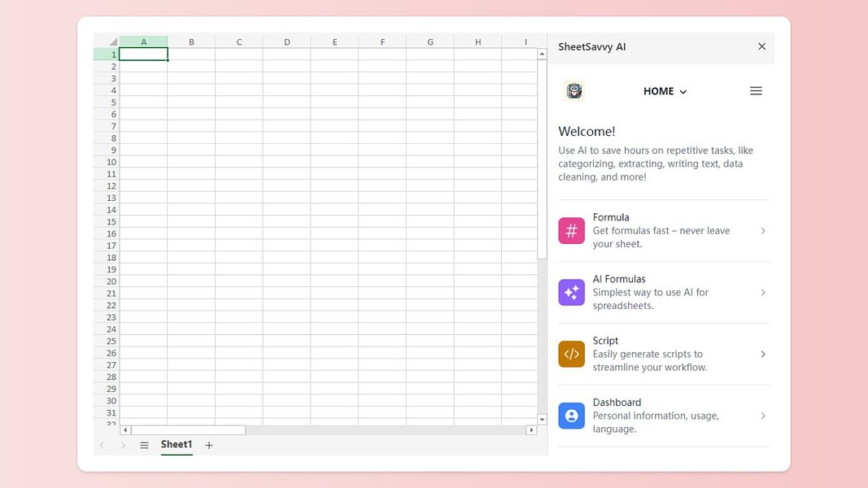Click the previous sheet navigation arrow
The width and height of the screenshot is (868, 488).
pos(101,445)
